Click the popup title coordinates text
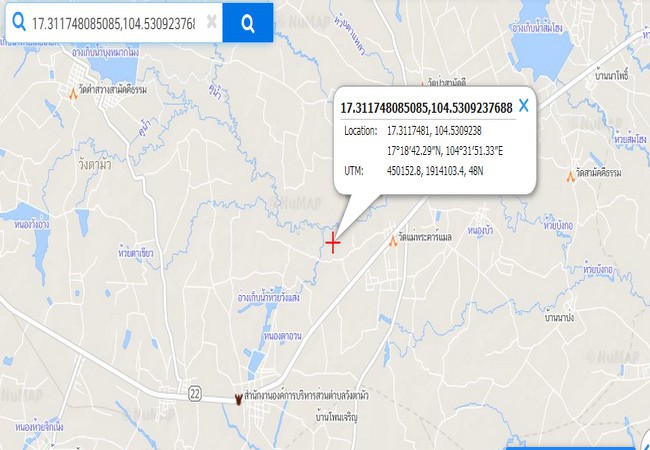The image size is (650, 450). tap(426, 108)
